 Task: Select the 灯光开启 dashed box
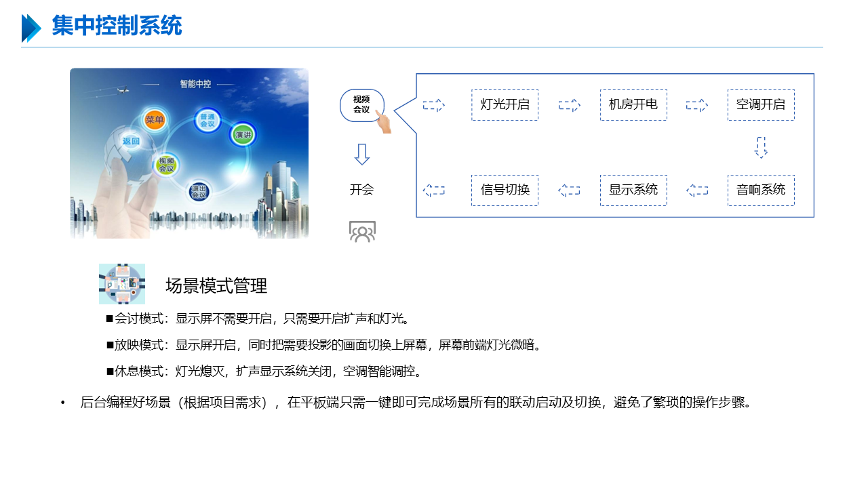pos(505,105)
